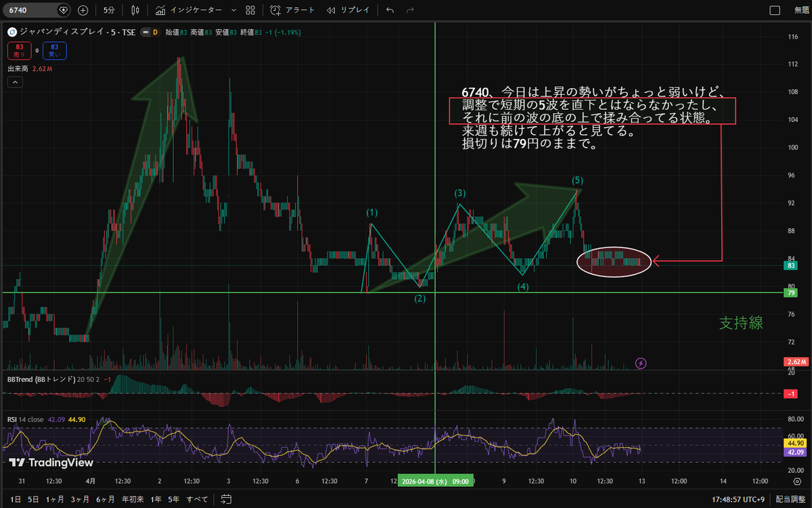Click the (5) wave label

(577, 180)
